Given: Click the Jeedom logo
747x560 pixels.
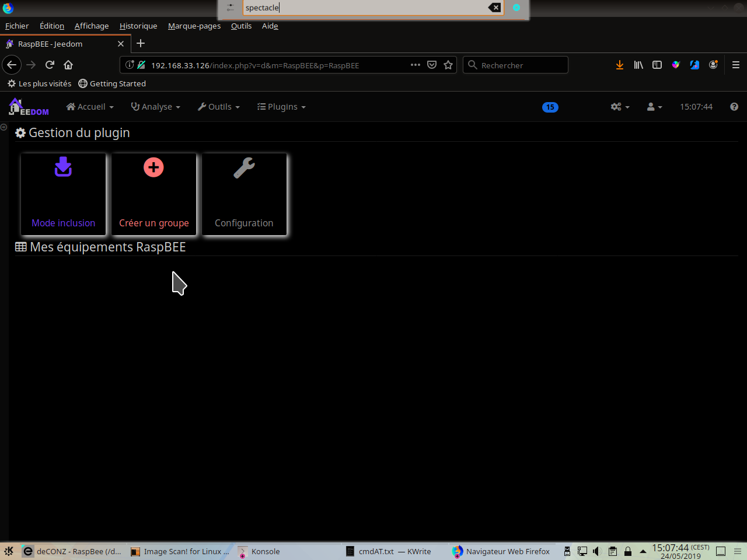Looking at the screenshot, I should [29, 107].
